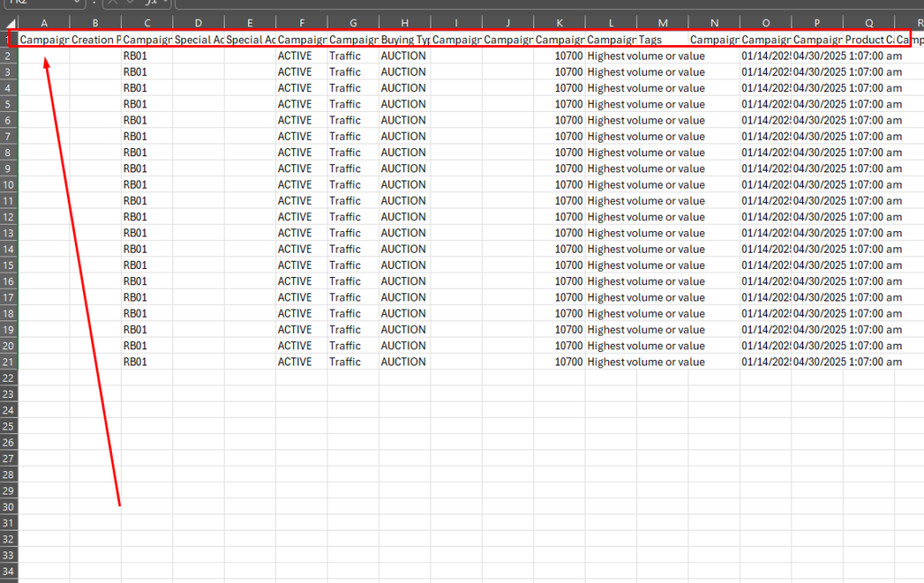Select the AUCTION cell in row 21
924x583 pixels.
(x=404, y=362)
